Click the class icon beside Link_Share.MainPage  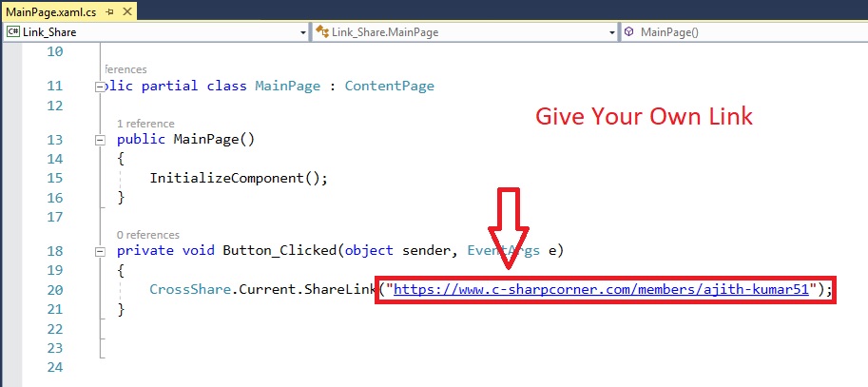pyautogui.click(x=322, y=32)
